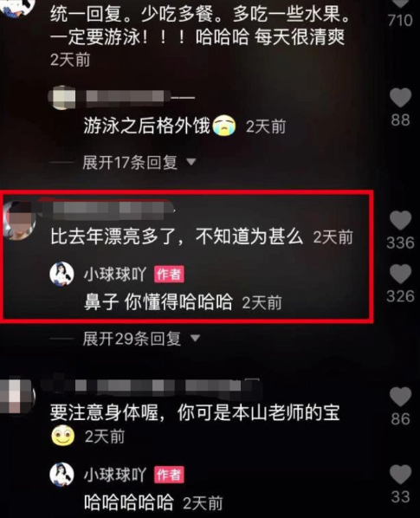Tap the 作者 badge on 鼻子 reply

tap(169, 275)
